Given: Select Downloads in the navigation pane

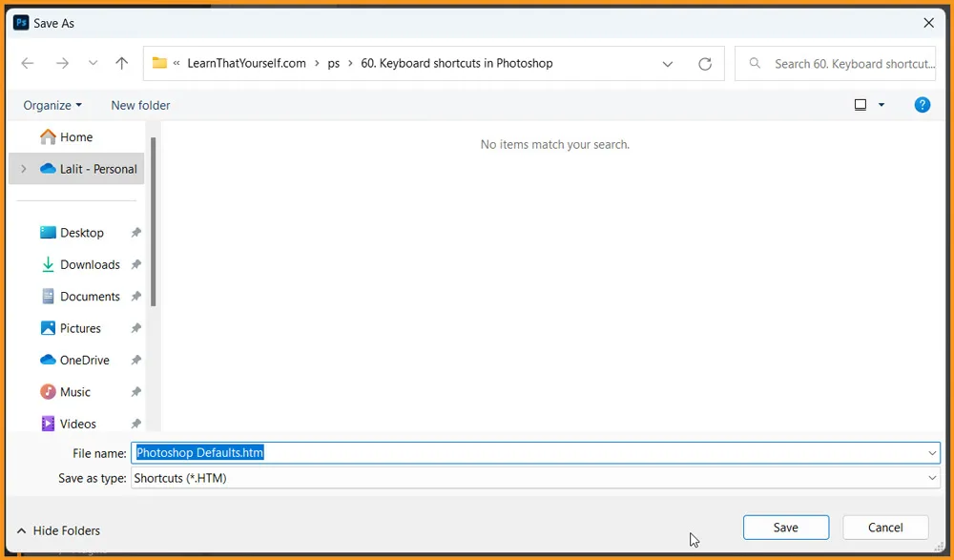Looking at the screenshot, I should click(x=90, y=264).
